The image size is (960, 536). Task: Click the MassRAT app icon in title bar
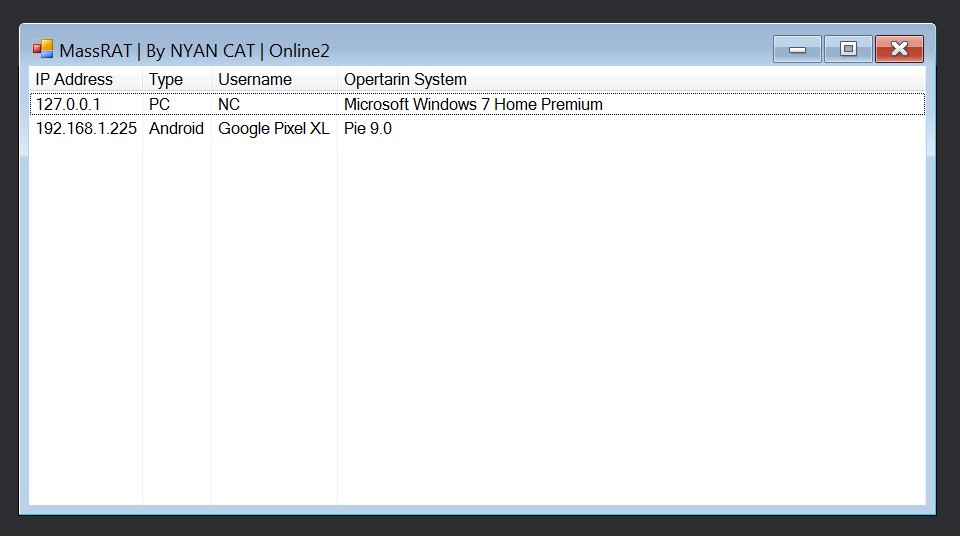(43, 49)
